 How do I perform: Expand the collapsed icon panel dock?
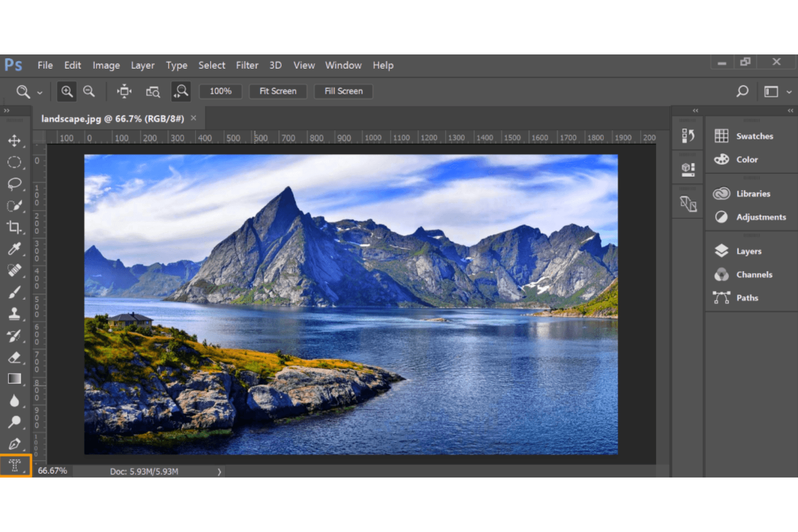(696, 110)
